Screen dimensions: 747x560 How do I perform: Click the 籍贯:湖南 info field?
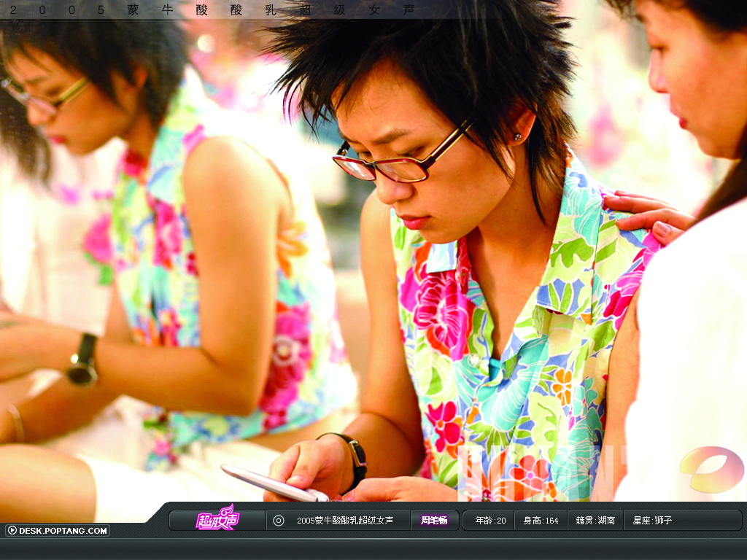(x=595, y=521)
